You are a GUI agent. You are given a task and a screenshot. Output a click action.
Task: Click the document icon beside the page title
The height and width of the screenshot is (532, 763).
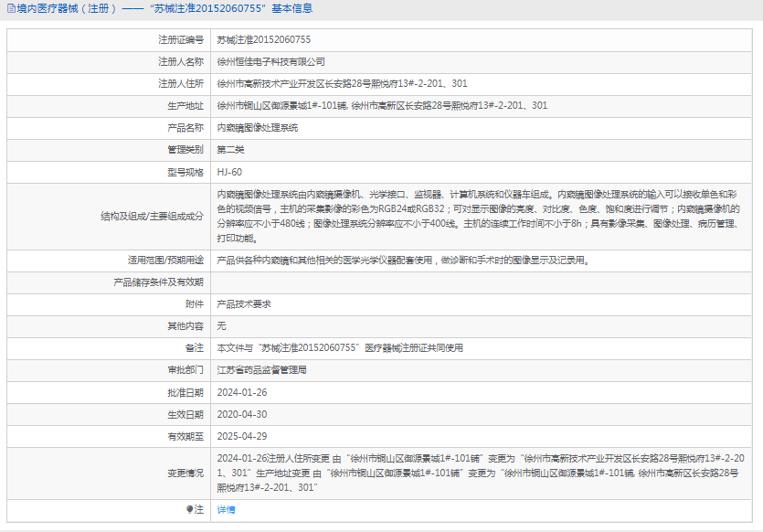coord(11,9)
